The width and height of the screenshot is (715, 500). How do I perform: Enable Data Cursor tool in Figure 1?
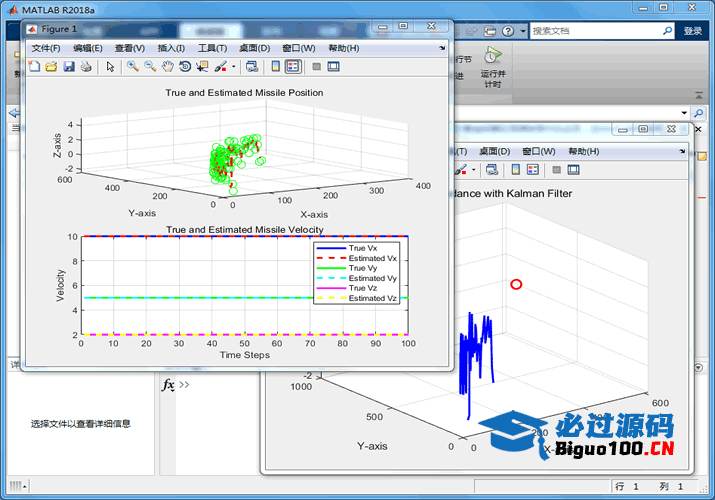click(x=202, y=67)
